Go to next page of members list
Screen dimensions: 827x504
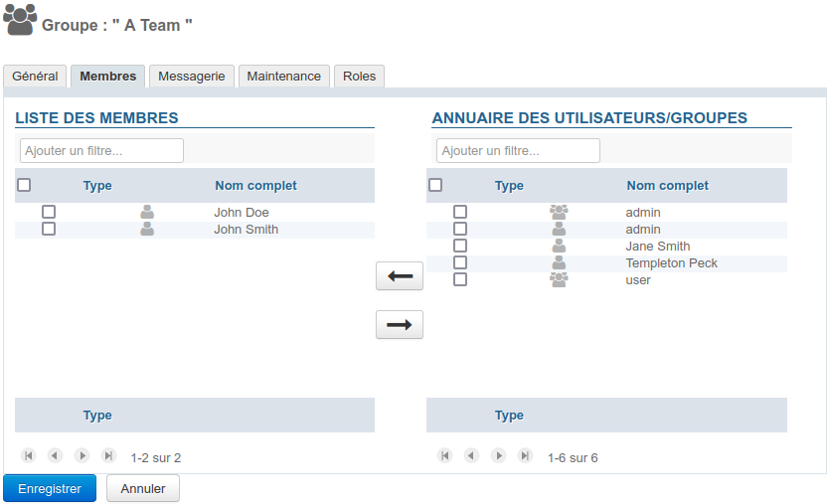(x=83, y=455)
